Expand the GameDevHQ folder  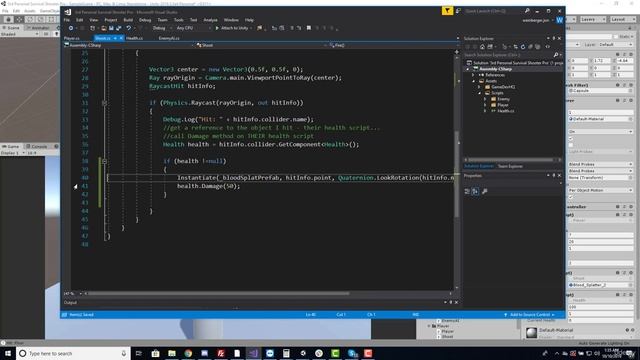(479, 87)
